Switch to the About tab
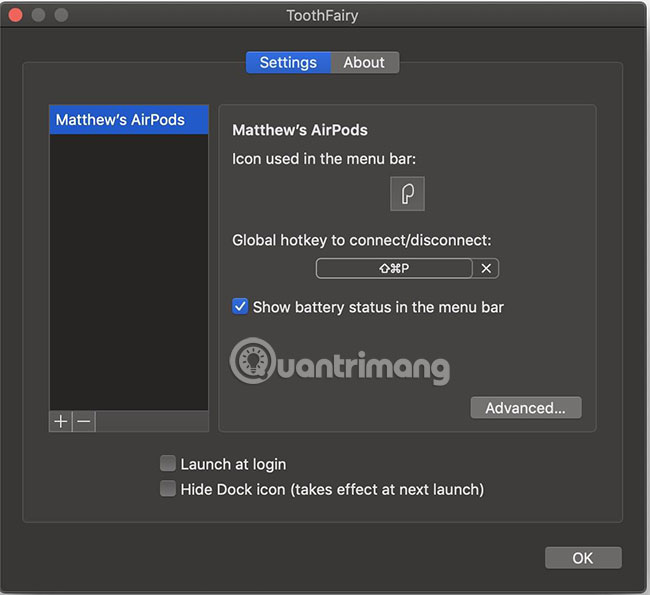This screenshot has width=650, height=595. 364,63
